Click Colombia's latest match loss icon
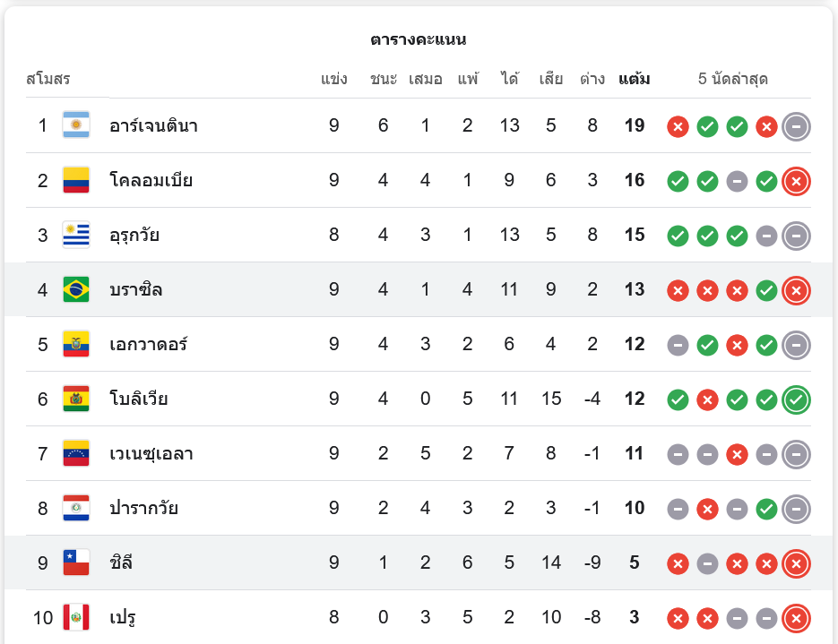This screenshot has width=838, height=644. tap(796, 181)
